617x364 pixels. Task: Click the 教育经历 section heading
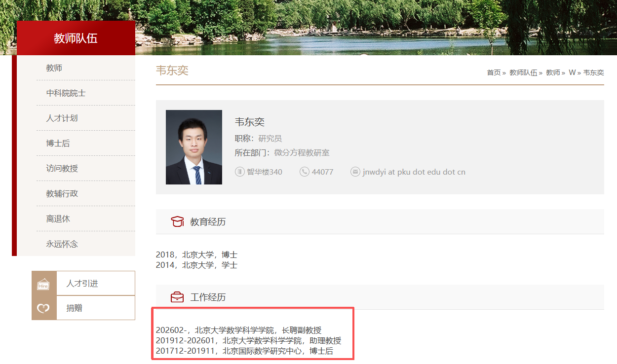(x=208, y=222)
